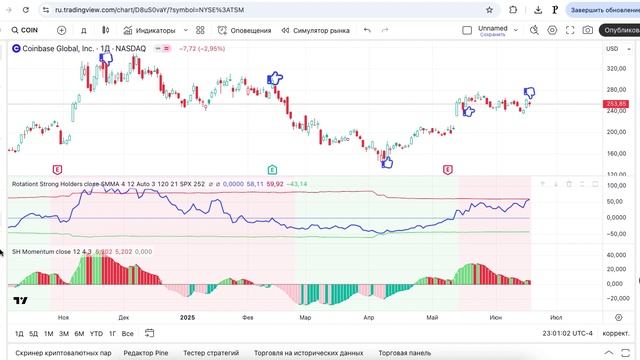Delete the Strong Holders pane trash icon
Image resolution: width=640 pixels, height=360 pixels.
569,184
